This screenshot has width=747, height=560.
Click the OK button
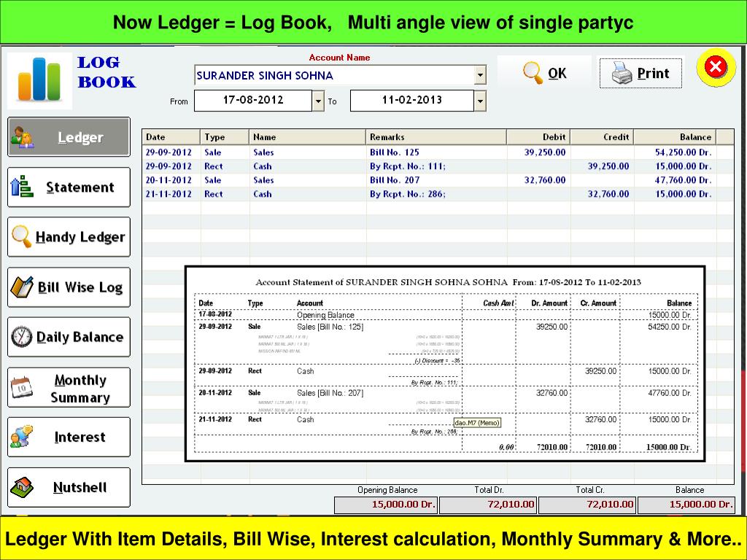tap(544, 73)
